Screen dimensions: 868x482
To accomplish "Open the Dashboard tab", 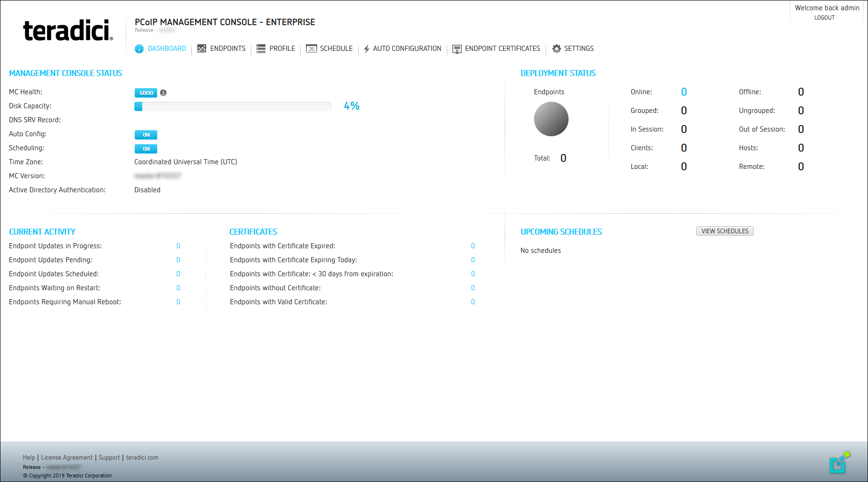I will click(x=160, y=49).
